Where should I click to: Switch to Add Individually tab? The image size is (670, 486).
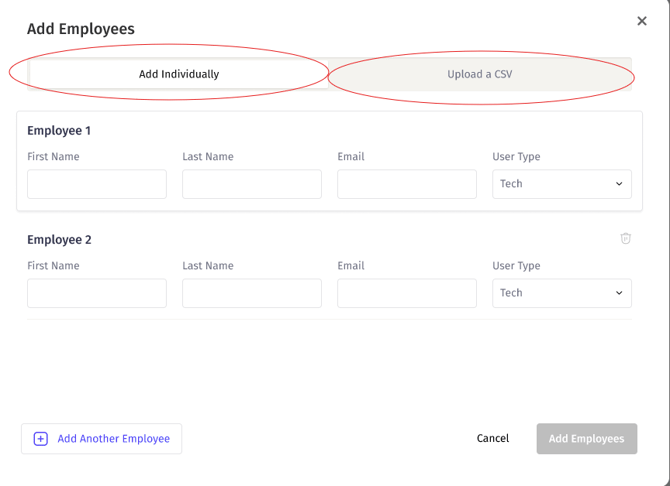(179, 74)
